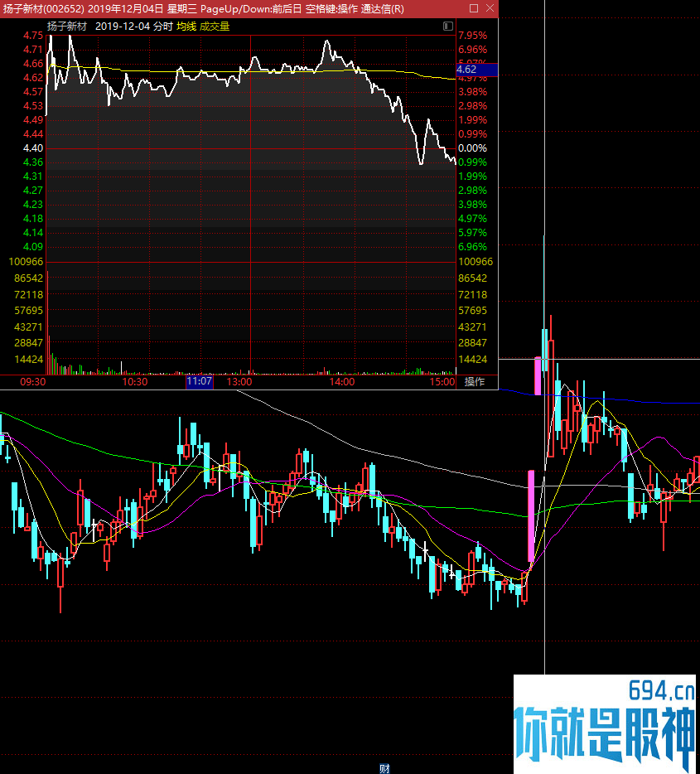
Task: Click the blue 4.62 current price tag
Action: (x=477, y=70)
